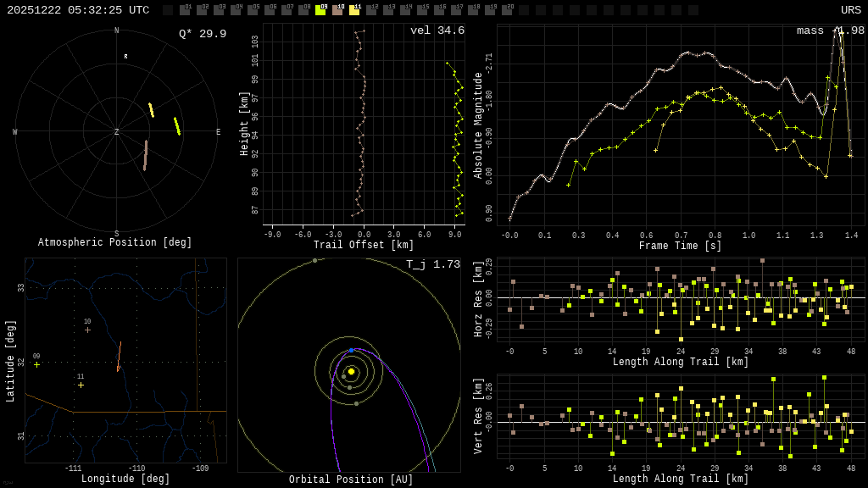Click the Q* 29.9 convergence angle value

203,34
